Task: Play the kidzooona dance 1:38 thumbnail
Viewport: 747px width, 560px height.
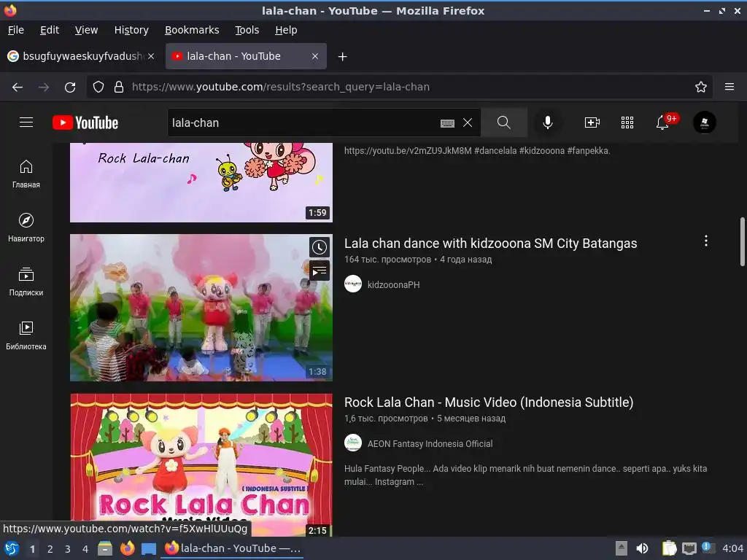Action: [201, 308]
